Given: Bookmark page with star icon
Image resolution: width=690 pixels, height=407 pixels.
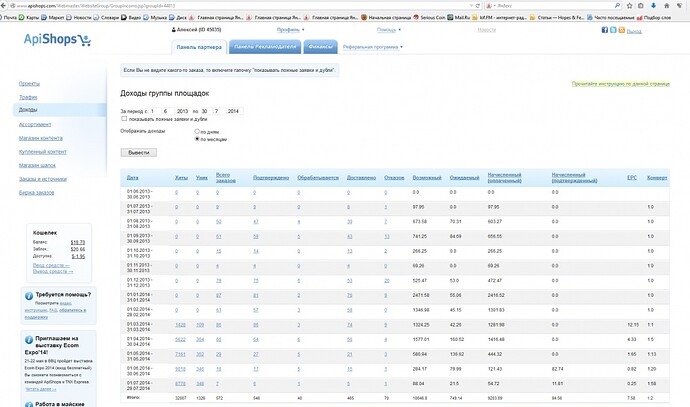Looking at the screenshot, I should pyautogui.click(x=630, y=6).
